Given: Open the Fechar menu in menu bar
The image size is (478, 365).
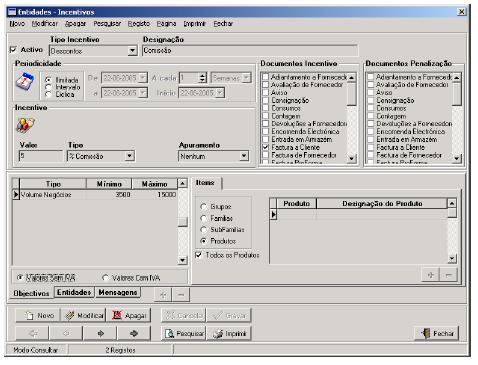Looking at the screenshot, I should click(223, 24).
